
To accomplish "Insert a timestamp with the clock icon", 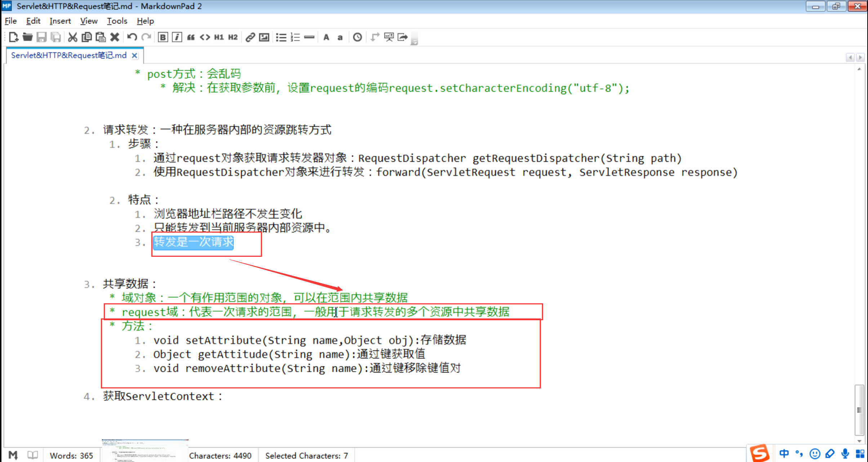I will click(x=357, y=37).
